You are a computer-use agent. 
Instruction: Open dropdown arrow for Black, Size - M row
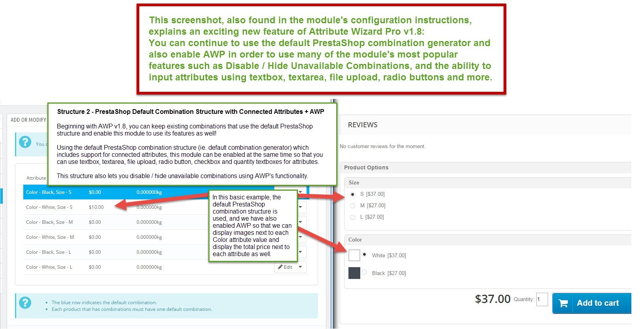coord(301,222)
